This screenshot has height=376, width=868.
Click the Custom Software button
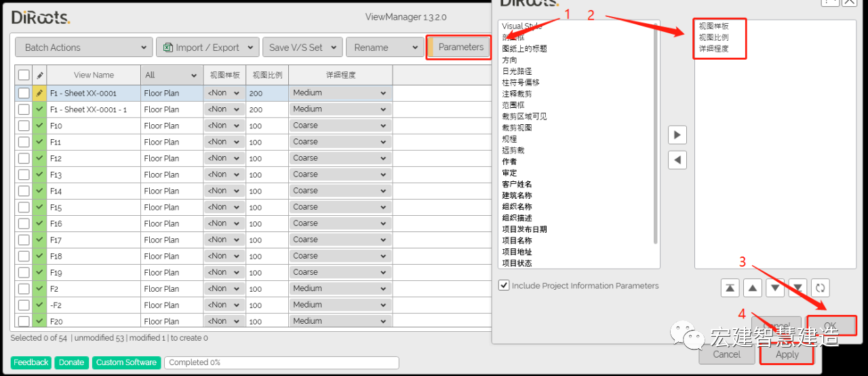(126, 362)
